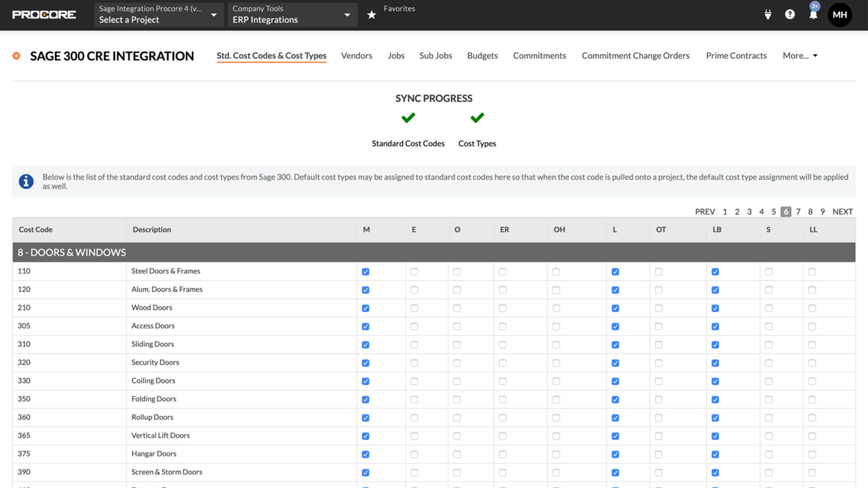This screenshot has height=488, width=868.
Task: Select the Vendors tab
Action: tap(357, 55)
